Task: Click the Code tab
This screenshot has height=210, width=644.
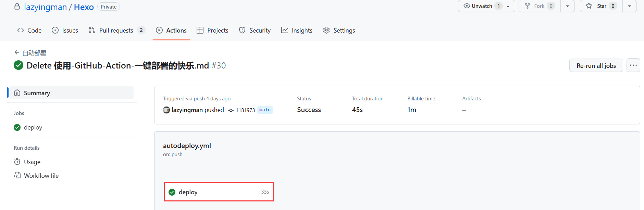Action: point(29,30)
